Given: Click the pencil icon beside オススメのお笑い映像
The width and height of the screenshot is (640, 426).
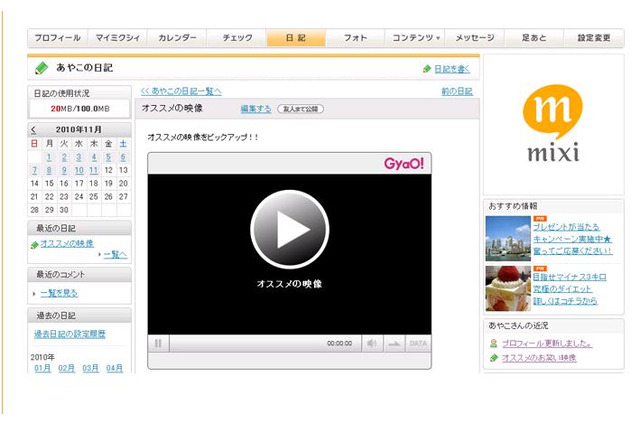Looking at the screenshot, I should pyautogui.click(x=494, y=358).
